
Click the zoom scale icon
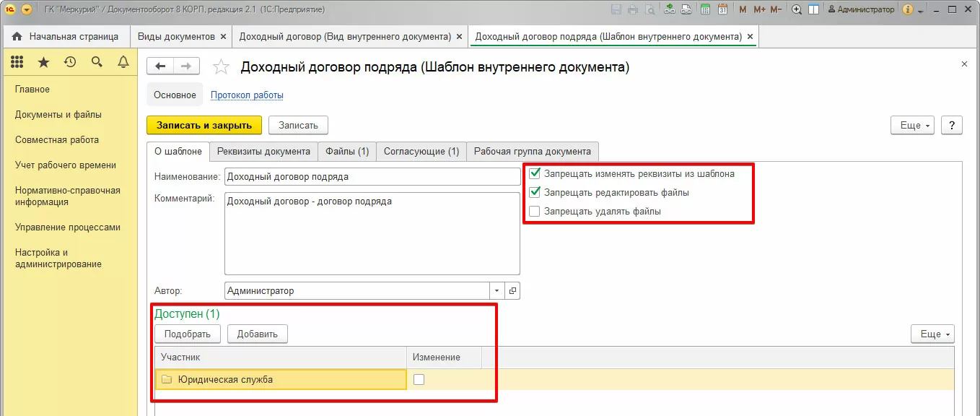coord(797,9)
